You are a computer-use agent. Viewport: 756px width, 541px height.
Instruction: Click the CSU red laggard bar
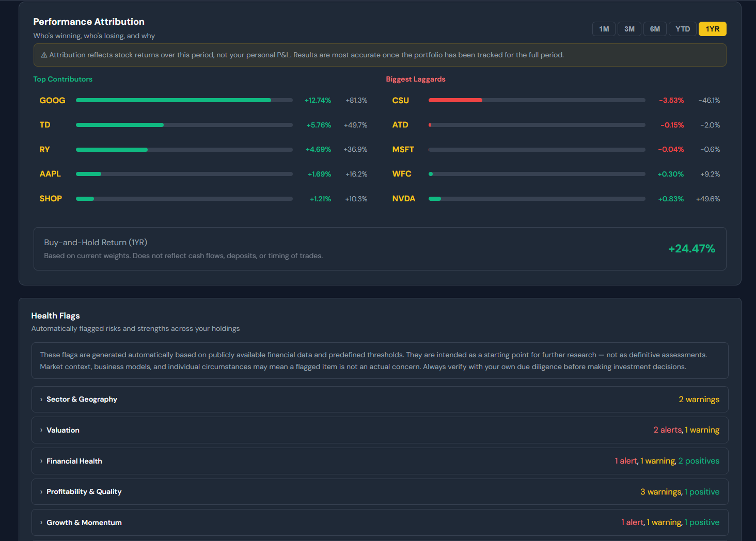[455, 100]
